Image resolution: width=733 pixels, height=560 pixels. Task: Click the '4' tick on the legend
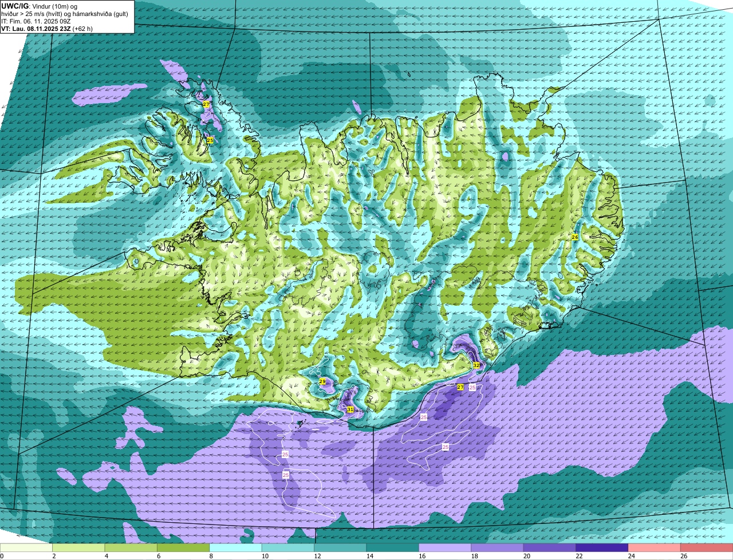pos(107,556)
